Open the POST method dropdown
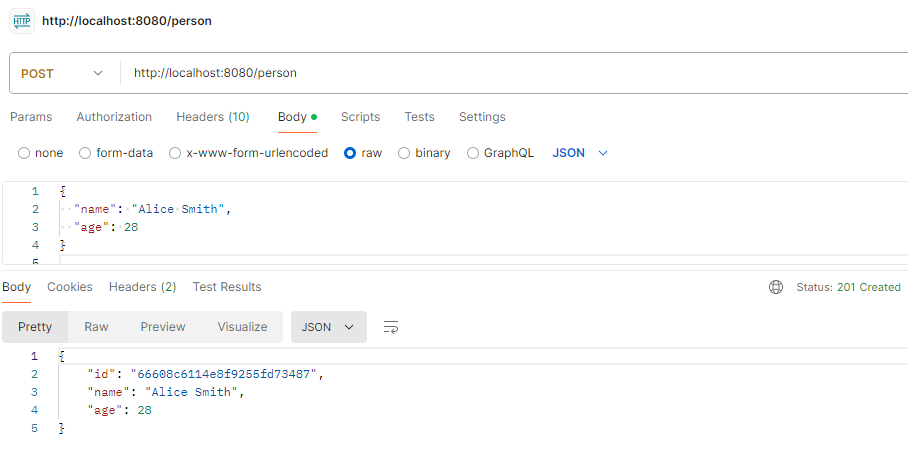Image resolution: width=908 pixels, height=456 pixels. tap(62, 73)
